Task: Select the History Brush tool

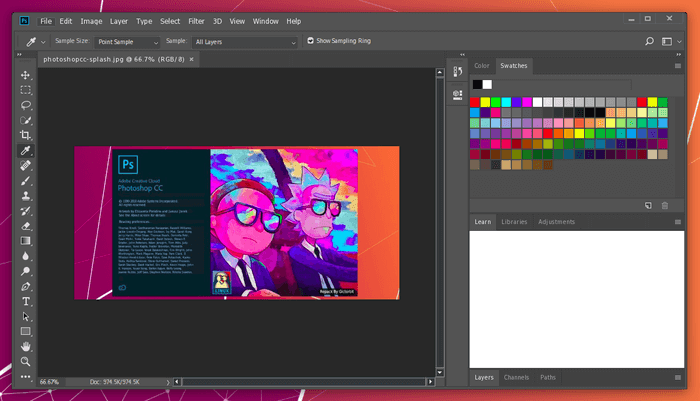Action: click(x=25, y=211)
